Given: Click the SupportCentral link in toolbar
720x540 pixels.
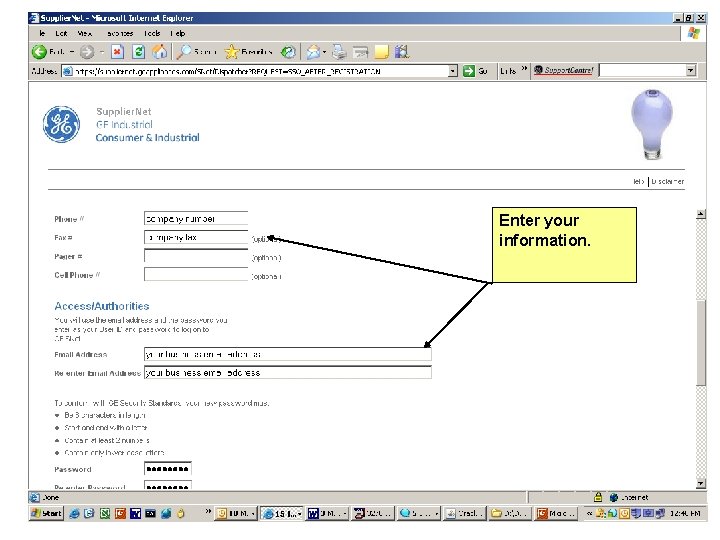Looking at the screenshot, I should [564, 71].
